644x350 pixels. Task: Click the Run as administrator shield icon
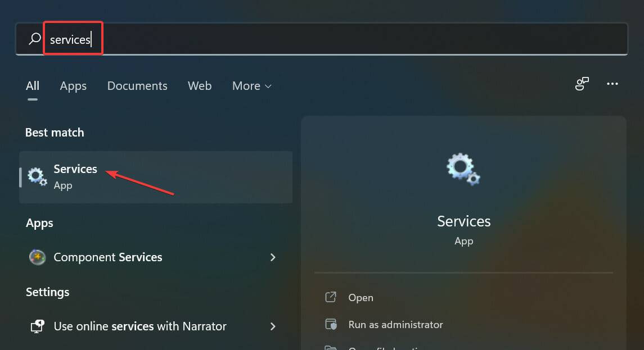coord(331,324)
